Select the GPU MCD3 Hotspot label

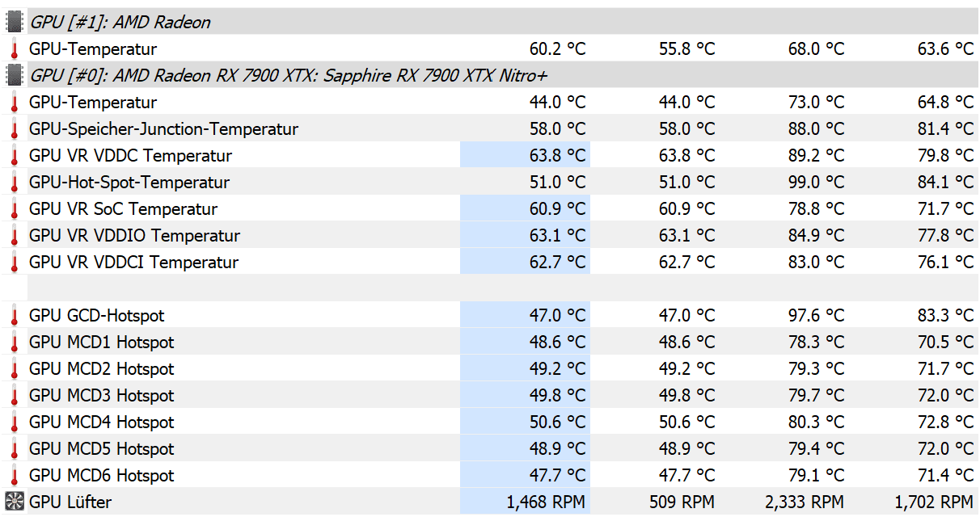coord(102,396)
